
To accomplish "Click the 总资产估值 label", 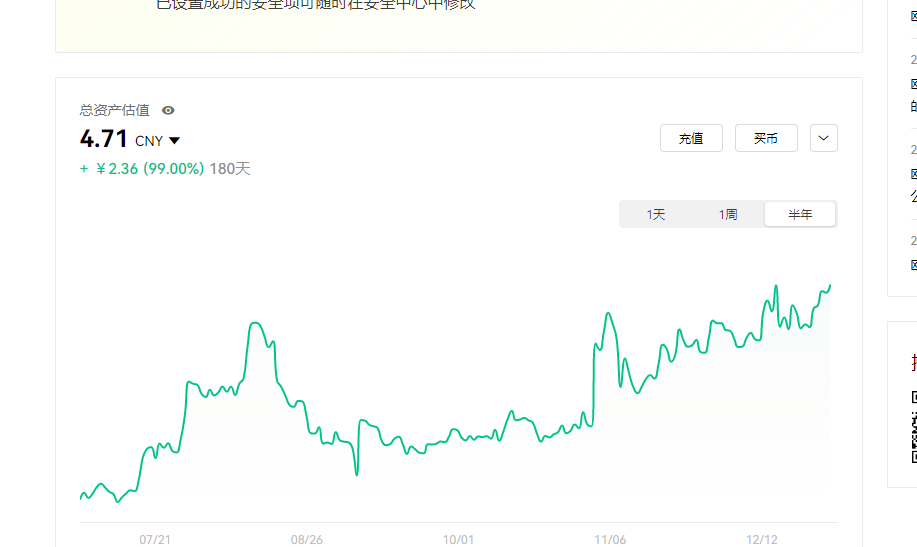I will pyautogui.click(x=115, y=110).
